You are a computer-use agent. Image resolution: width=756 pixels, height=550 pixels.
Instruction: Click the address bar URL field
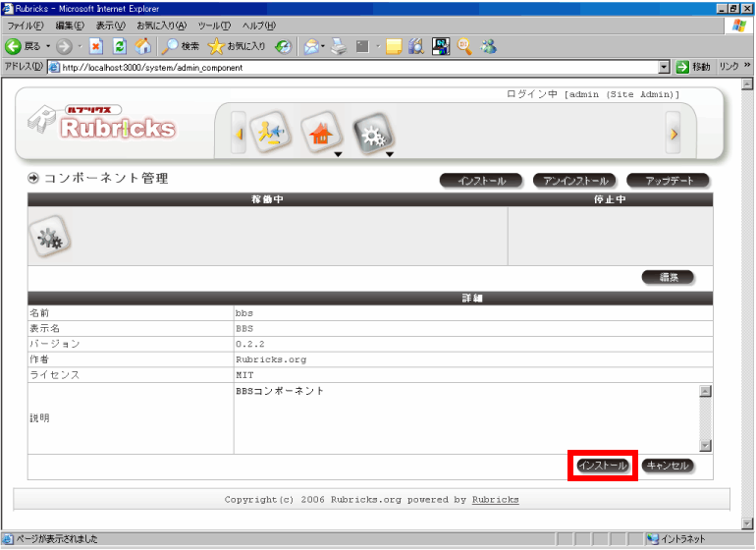coord(359,68)
